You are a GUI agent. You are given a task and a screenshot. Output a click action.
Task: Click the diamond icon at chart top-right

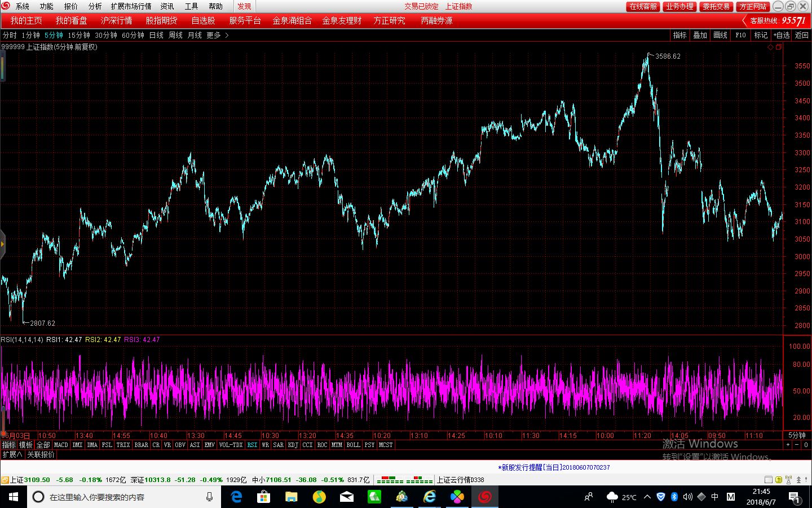click(770, 47)
